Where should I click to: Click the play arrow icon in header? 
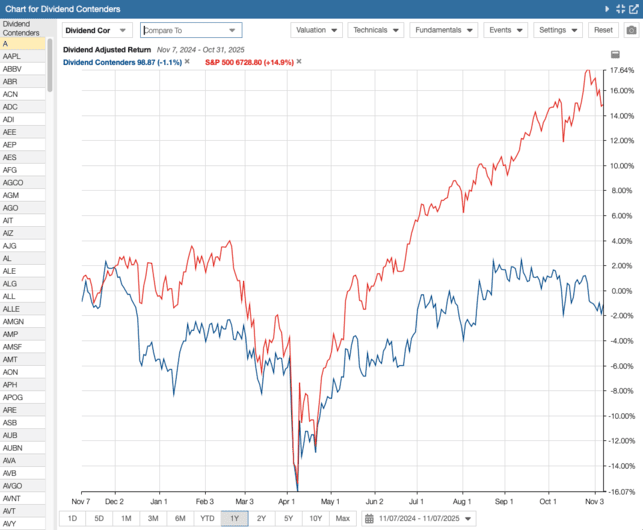coord(608,9)
